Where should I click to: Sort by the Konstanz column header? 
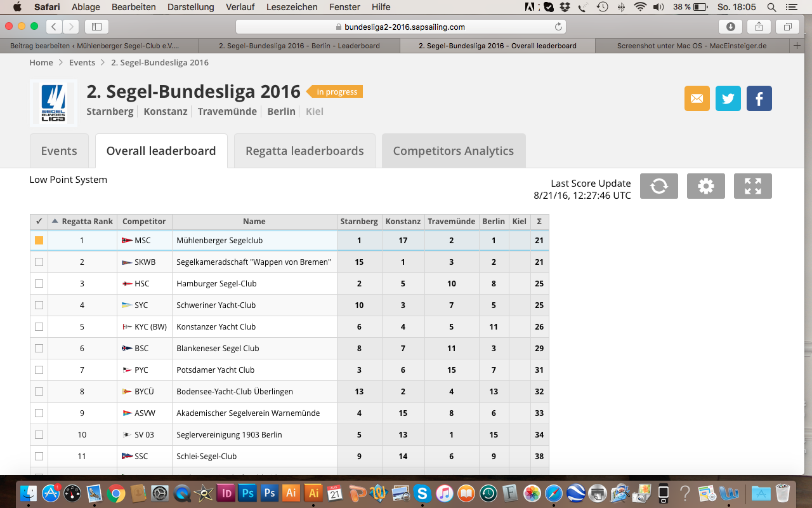pos(403,222)
